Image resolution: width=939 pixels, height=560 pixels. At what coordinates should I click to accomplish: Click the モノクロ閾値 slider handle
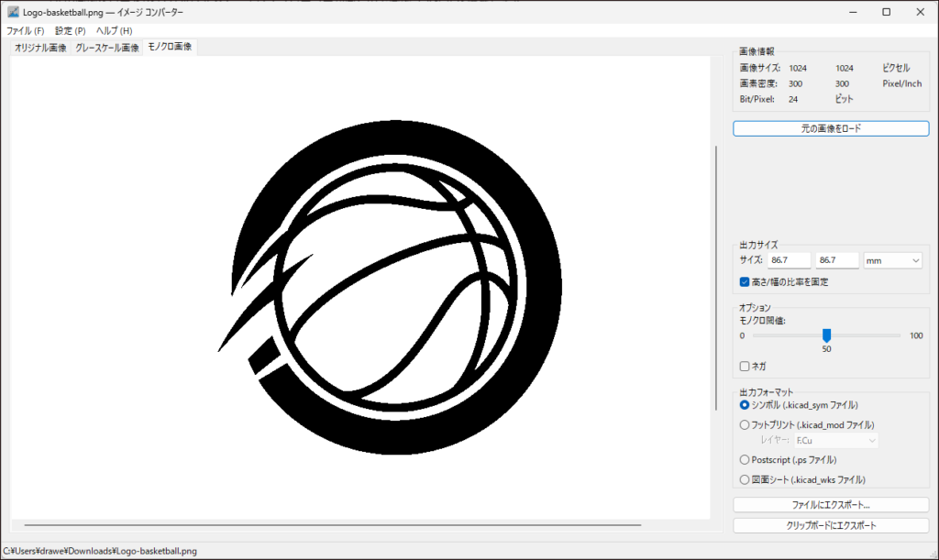coord(826,335)
